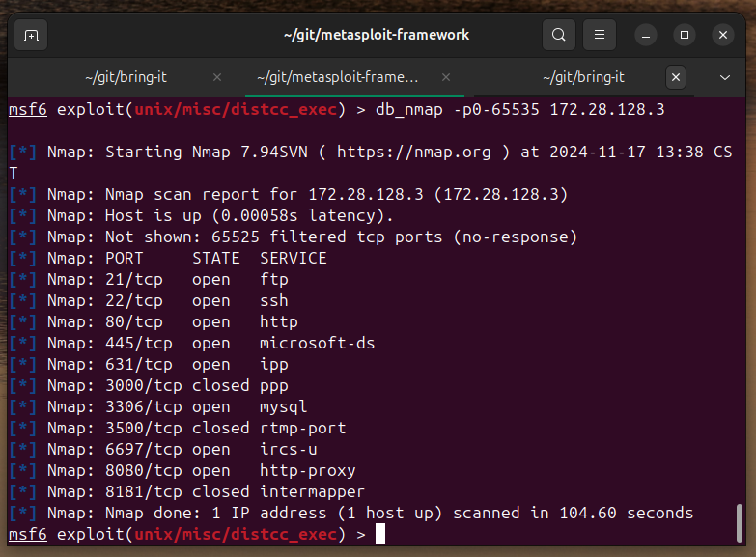
Task: Close the terminal window
Action: pos(723,35)
